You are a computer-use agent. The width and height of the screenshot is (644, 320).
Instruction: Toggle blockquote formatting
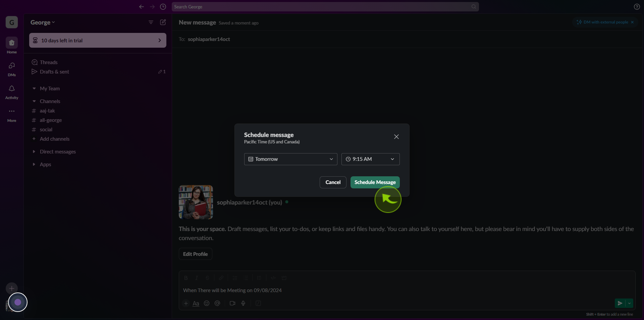tap(259, 278)
